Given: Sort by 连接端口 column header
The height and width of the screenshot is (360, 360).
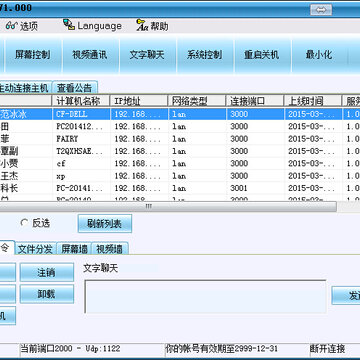Looking at the screenshot, I should tap(255, 101).
